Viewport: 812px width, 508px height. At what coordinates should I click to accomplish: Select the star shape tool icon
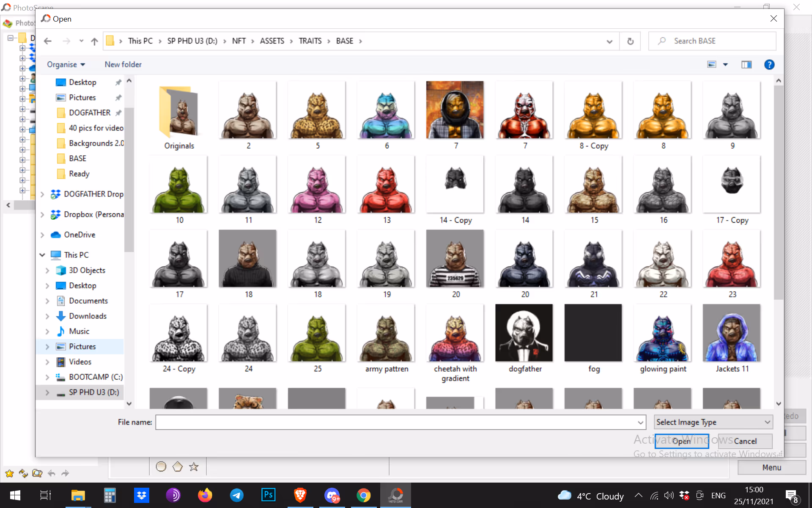(x=194, y=467)
